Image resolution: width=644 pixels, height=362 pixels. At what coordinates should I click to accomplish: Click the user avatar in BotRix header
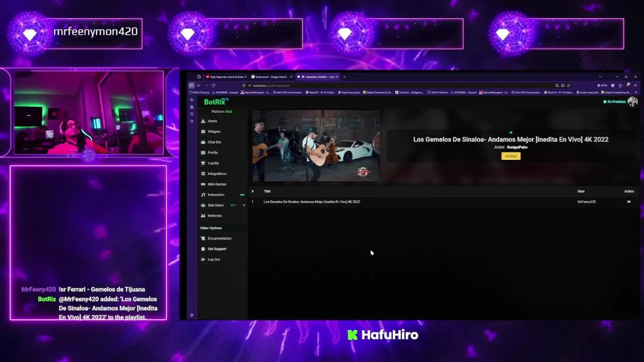tap(632, 102)
